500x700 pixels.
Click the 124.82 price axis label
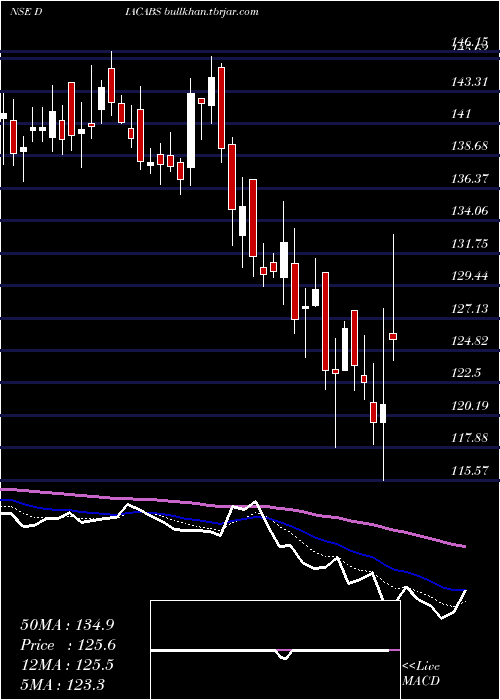pyautogui.click(x=469, y=341)
